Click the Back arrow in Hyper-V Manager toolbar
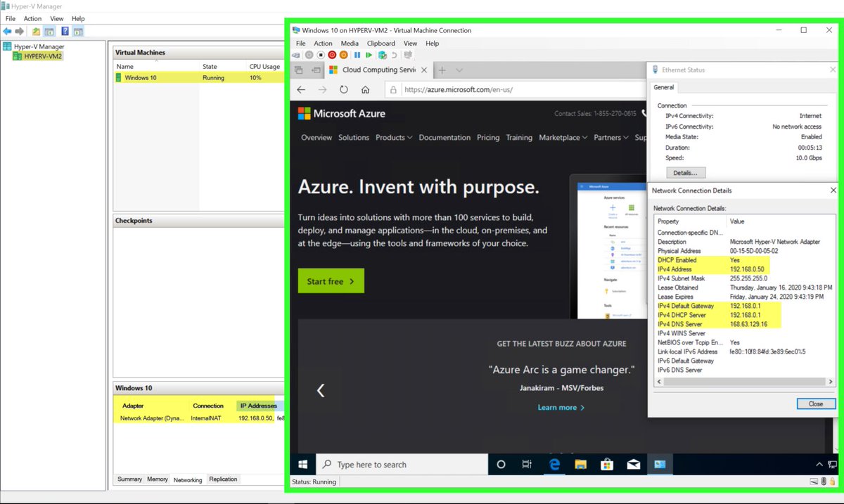The width and height of the screenshot is (844, 504). [x=7, y=32]
